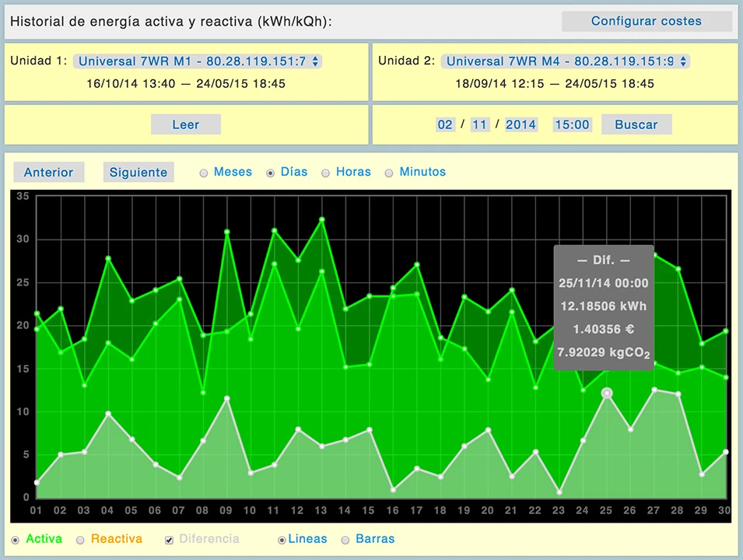Screen dimensions: 743x560
Task: Click the day field showing 02
Action: pyautogui.click(x=445, y=124)
